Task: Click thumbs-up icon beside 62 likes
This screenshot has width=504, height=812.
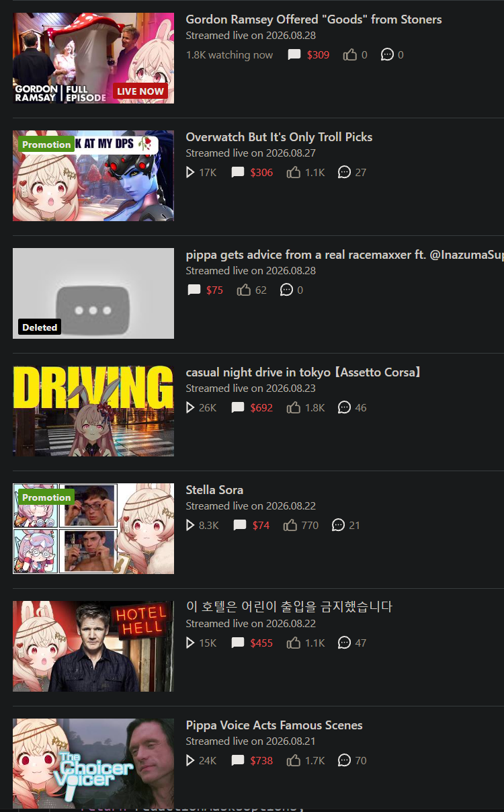Action: click(243, 290)
